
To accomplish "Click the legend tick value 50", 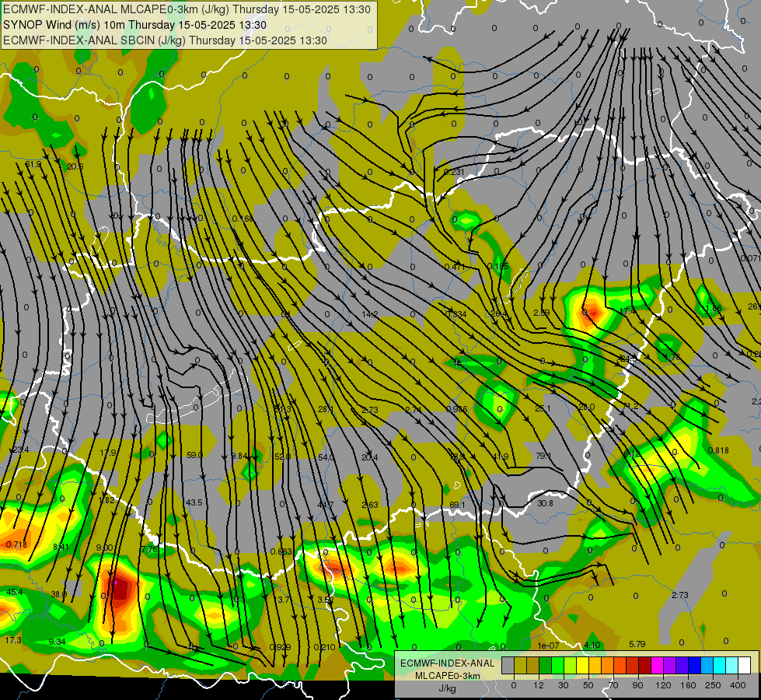I will click(x=588, y=685).
